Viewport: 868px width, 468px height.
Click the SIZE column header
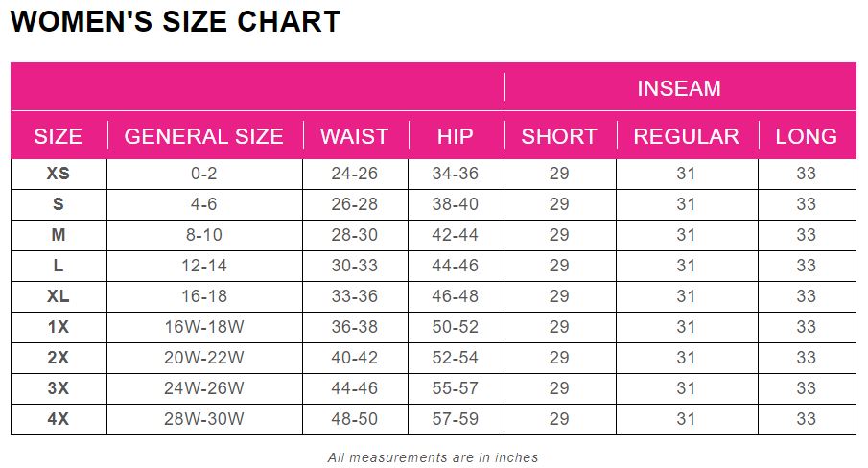59,136
